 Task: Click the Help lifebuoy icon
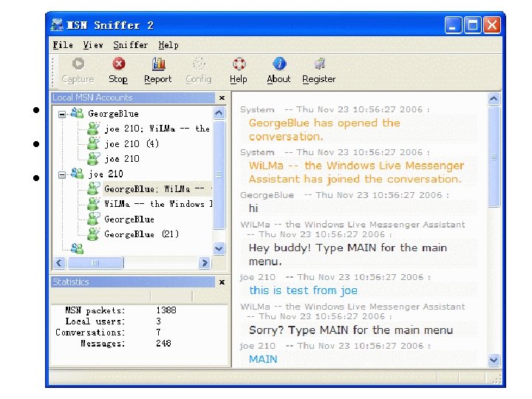coord(239,64)
